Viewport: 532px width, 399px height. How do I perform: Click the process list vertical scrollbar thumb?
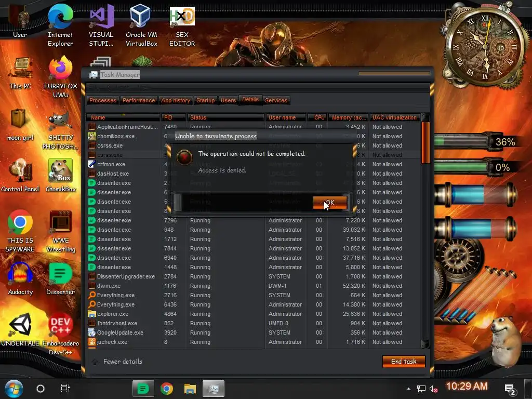(x=425, y=142)
